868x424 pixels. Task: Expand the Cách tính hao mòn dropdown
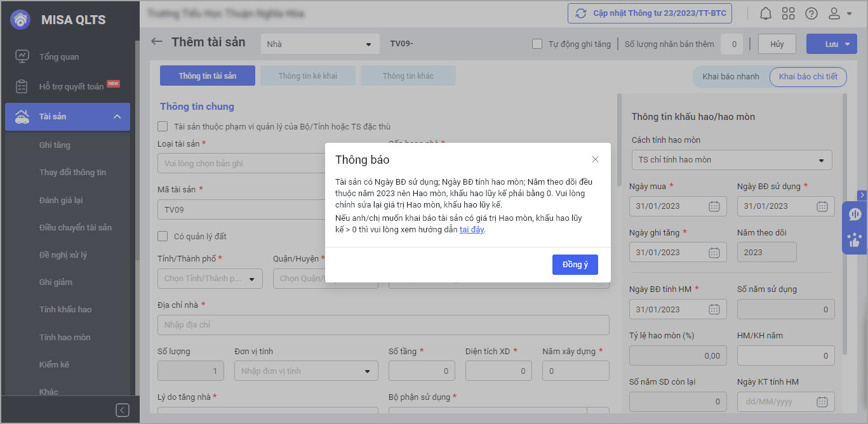pos(731,160)
